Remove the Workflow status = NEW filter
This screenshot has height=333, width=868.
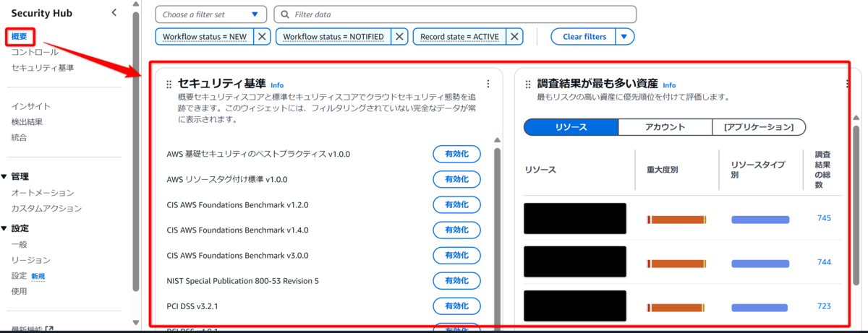coord(262,37)
